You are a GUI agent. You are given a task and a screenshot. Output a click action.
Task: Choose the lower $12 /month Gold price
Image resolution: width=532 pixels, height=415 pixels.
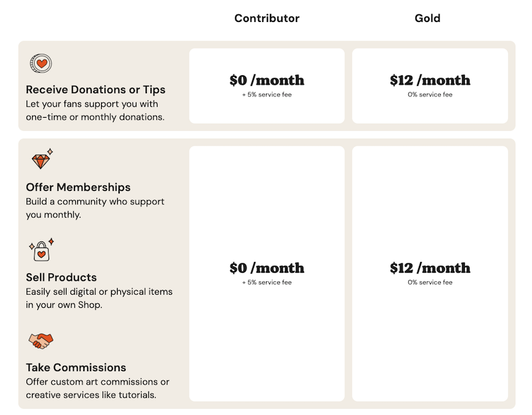[x=430, y=268]
